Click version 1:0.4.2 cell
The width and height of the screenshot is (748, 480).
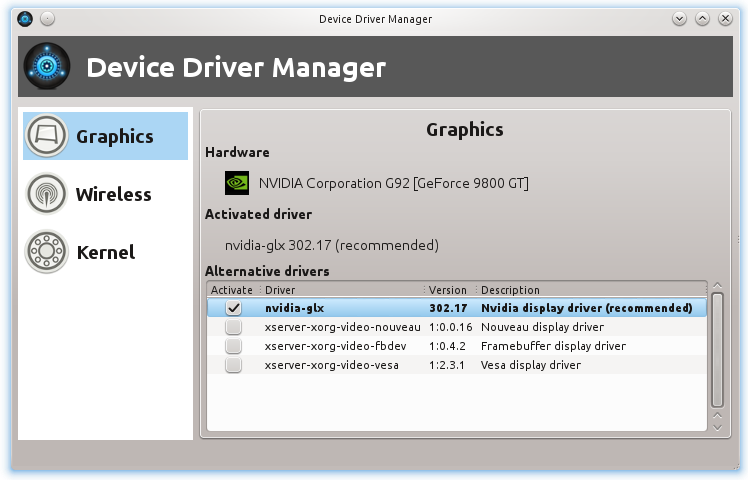point(447,346)
